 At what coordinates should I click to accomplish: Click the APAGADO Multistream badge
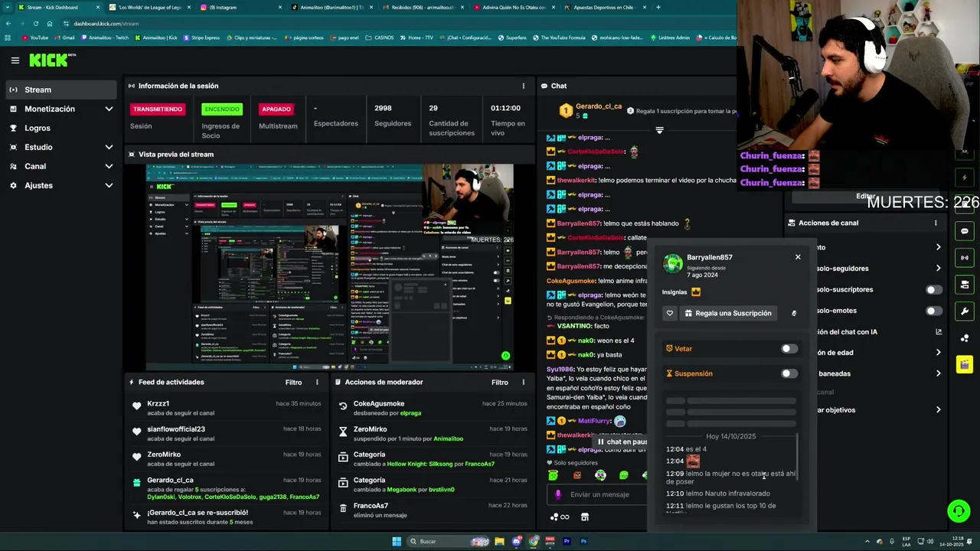(276, 109)
